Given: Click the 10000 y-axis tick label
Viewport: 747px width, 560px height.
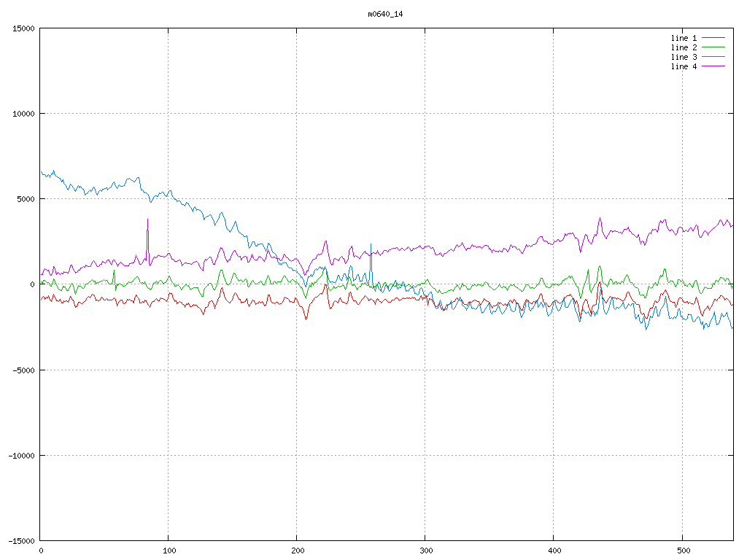Looking at the screenshot, I should 23,114.
